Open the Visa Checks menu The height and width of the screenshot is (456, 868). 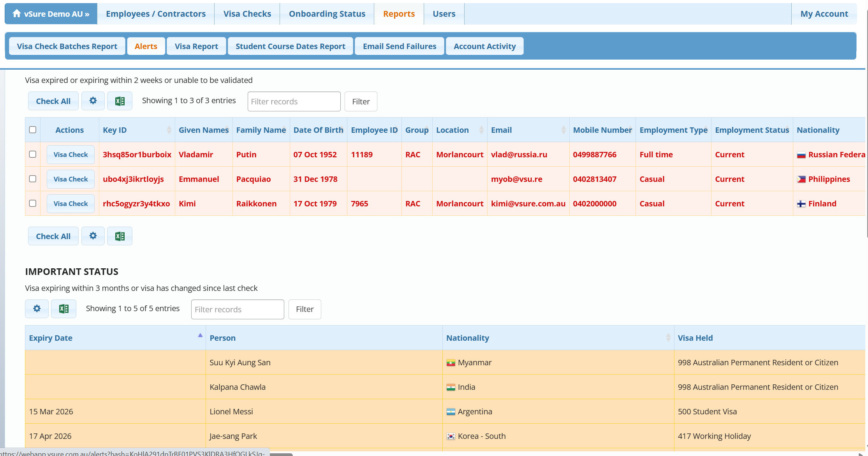click(x=247, y=14)
